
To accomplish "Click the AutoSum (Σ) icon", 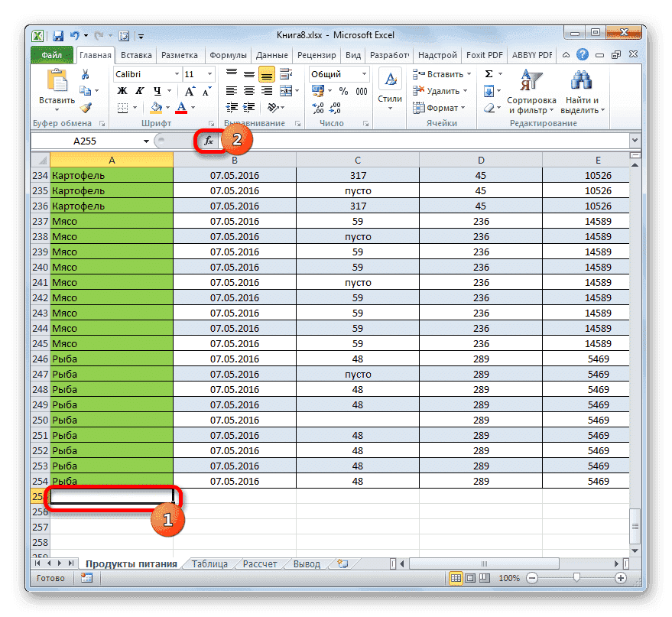I will pyautogui.click(x=489, y=73).
